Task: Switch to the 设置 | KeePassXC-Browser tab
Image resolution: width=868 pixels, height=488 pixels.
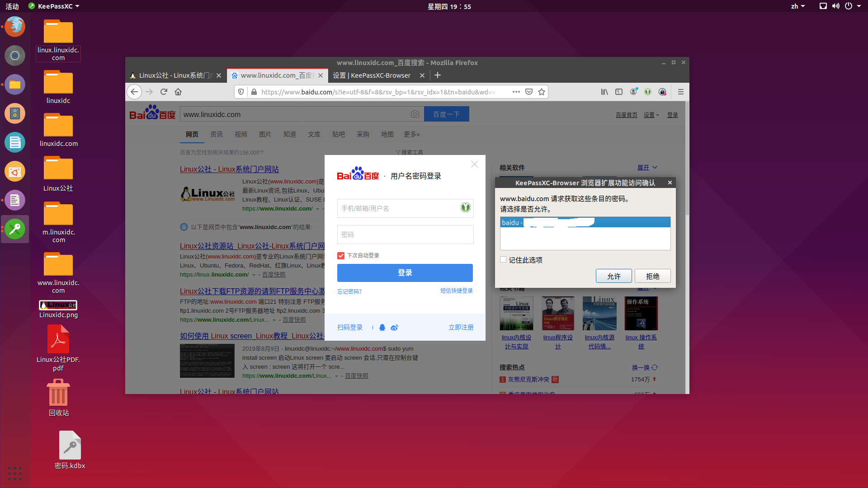Action: (372, 75)
